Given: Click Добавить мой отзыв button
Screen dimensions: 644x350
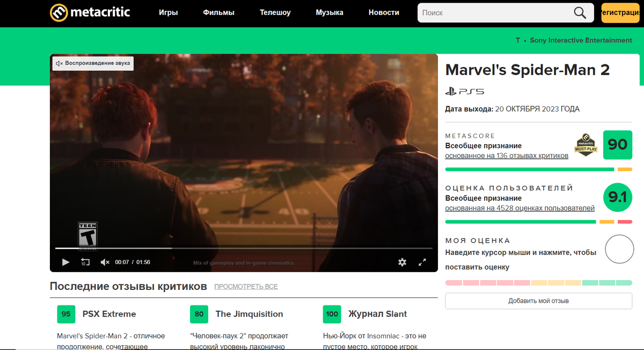Looking at the screenshot, I should click(539, 301).
